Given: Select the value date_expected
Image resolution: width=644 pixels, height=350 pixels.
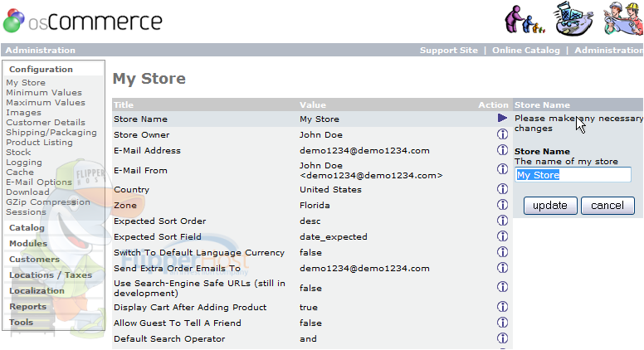Looking at the screenshot, I should (x=333, y=236).
